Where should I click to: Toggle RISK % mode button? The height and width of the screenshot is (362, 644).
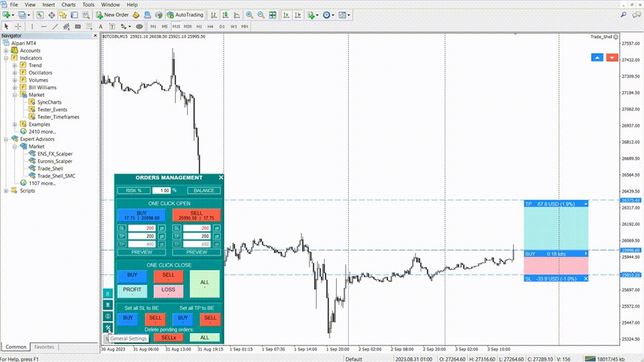click(133, 190)
